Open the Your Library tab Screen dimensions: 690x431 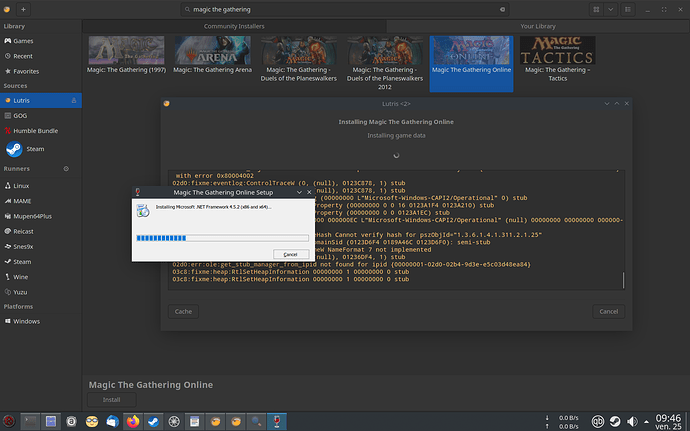click(538, 26)
